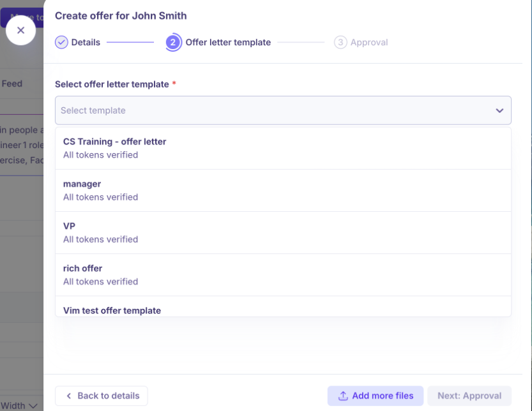Image resolution: width=532 pixels, height=411 pixels.
Task: Open the Offer letter template step
Action: tap(228, 42)
